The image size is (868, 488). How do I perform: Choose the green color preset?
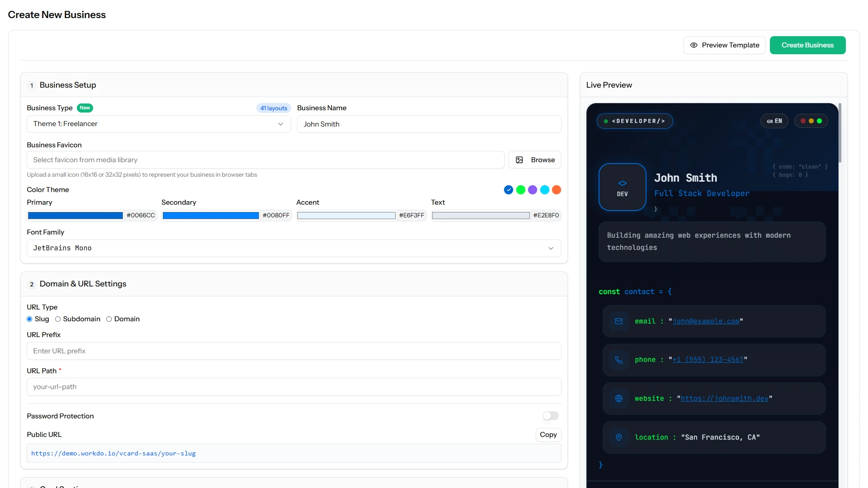pyautogui.click(x=521, y=190)
